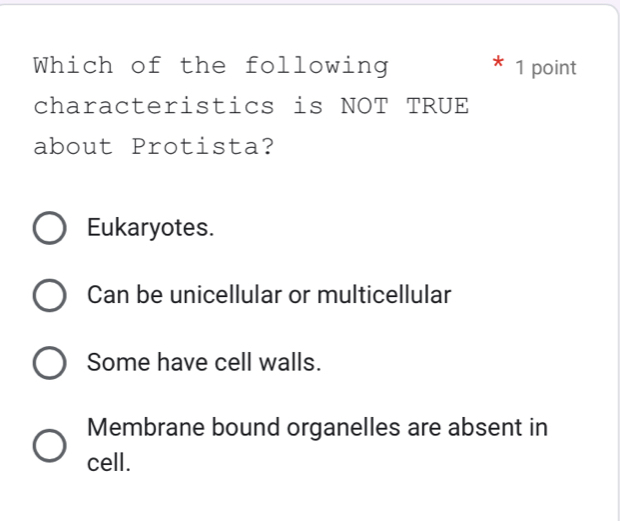Click the word "characteristics" in the question
Screen dimensions: 620x521
pyautogui.click(x=154, y=106)
